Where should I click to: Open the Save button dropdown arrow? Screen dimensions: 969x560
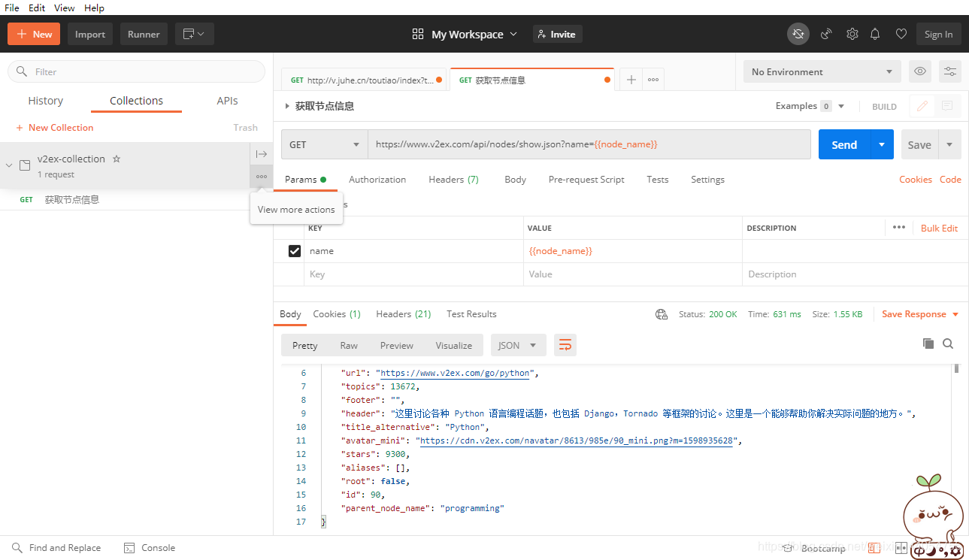point(949,144)
